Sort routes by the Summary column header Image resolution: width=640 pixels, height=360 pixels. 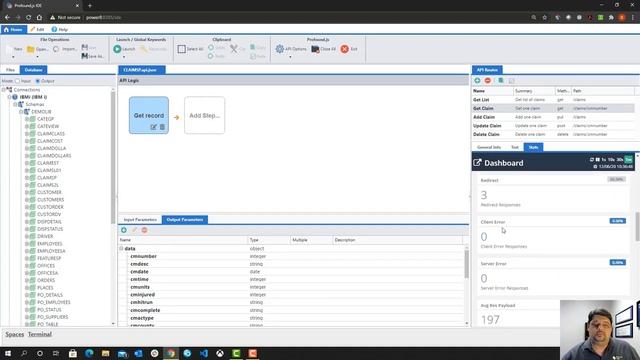(x=534, y=91)
